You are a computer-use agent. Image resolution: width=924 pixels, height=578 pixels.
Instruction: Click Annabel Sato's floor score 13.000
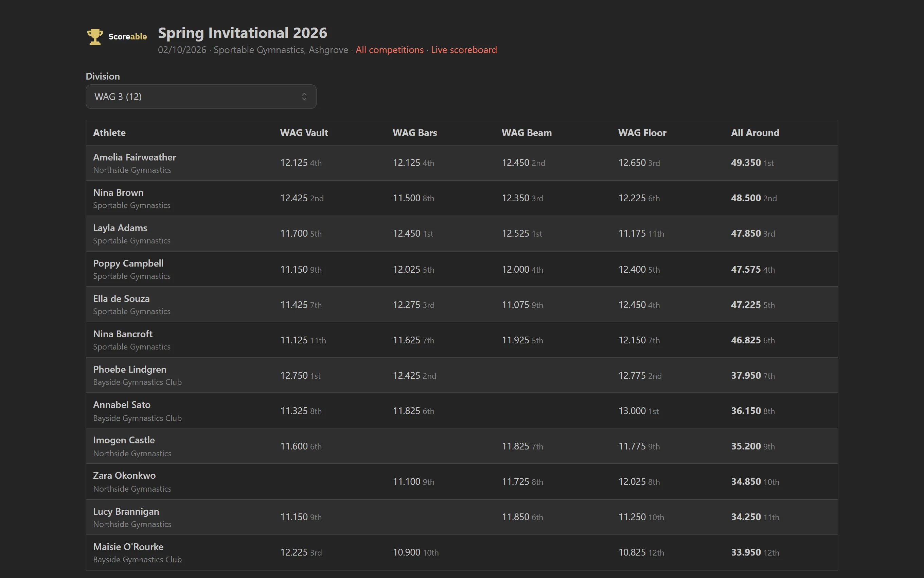(632, 411)
